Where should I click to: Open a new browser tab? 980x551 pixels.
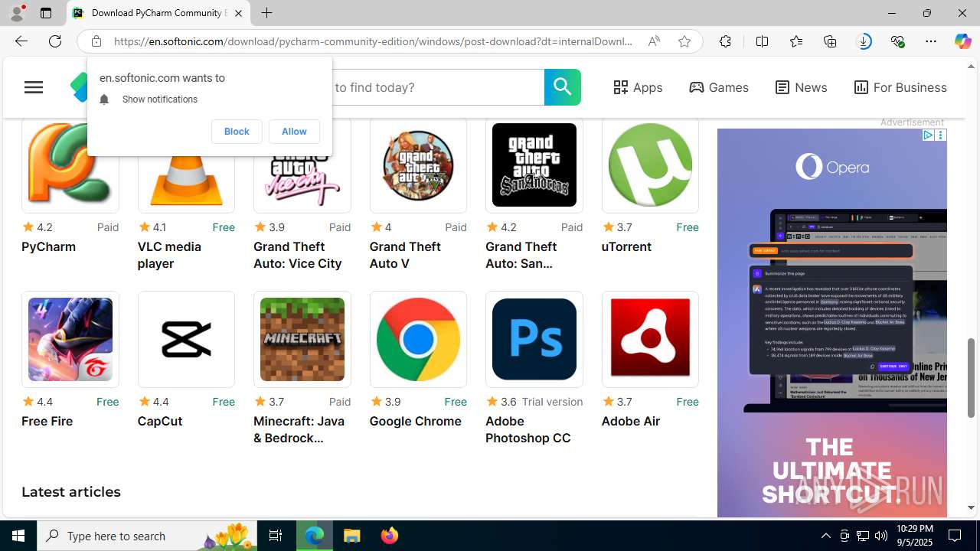(x=266, y=13)
